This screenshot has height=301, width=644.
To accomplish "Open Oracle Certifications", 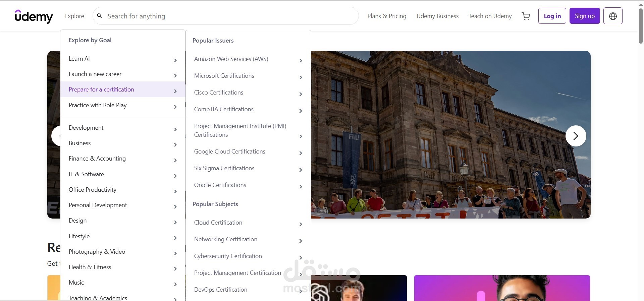I will coord(248,185).
